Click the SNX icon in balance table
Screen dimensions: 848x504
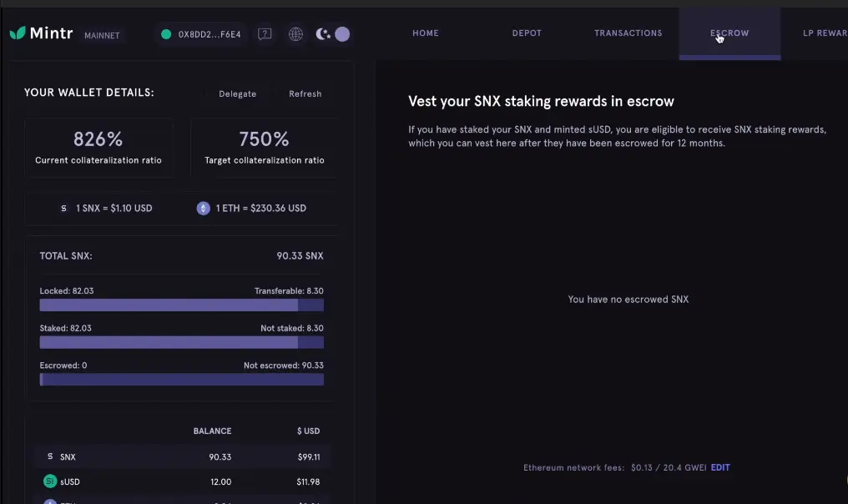click(50, 456)
